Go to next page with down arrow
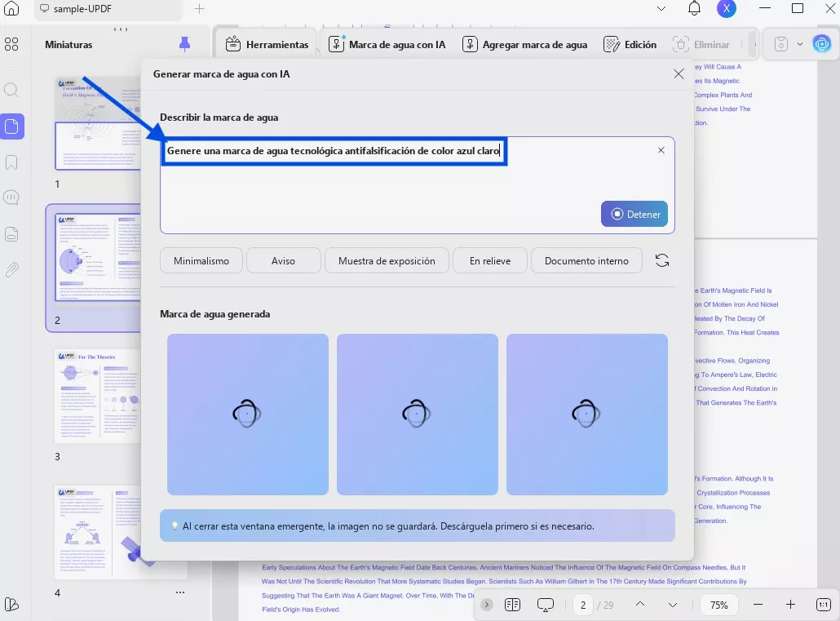 pos(673,605)
